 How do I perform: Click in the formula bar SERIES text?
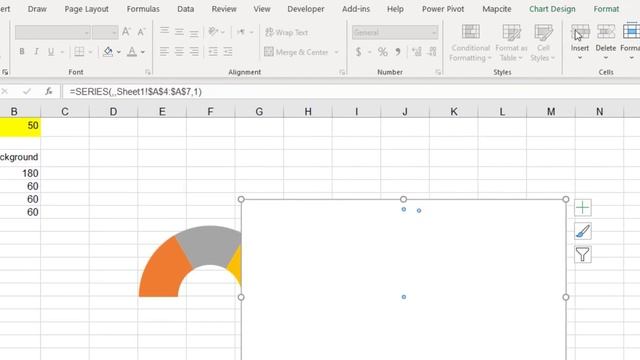coord(136,92)
